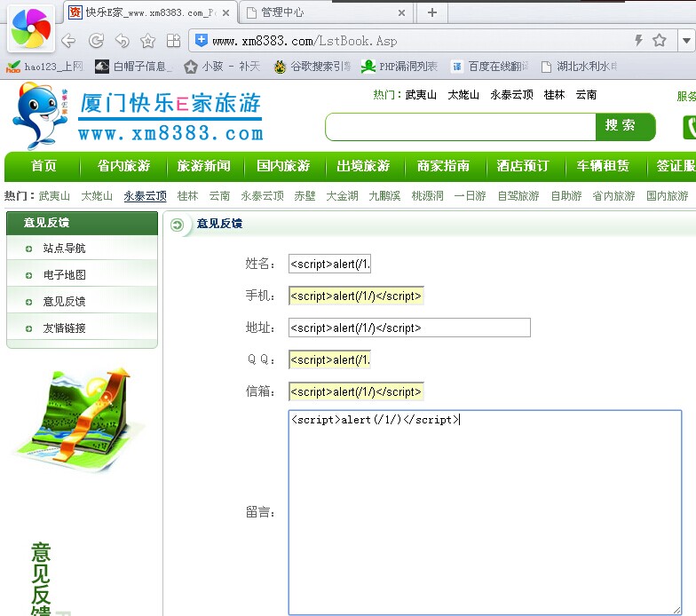Click the colorful browser logo
Viewport: 696px width, 616px height.
coord(30,28)
